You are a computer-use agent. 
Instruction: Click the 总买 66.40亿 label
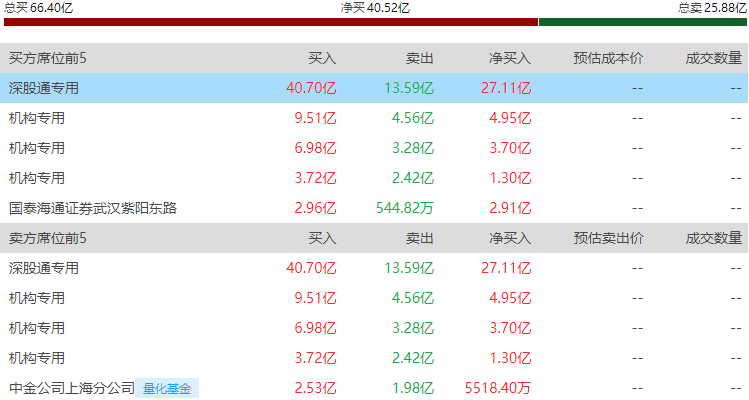click(x=38, y=7)
